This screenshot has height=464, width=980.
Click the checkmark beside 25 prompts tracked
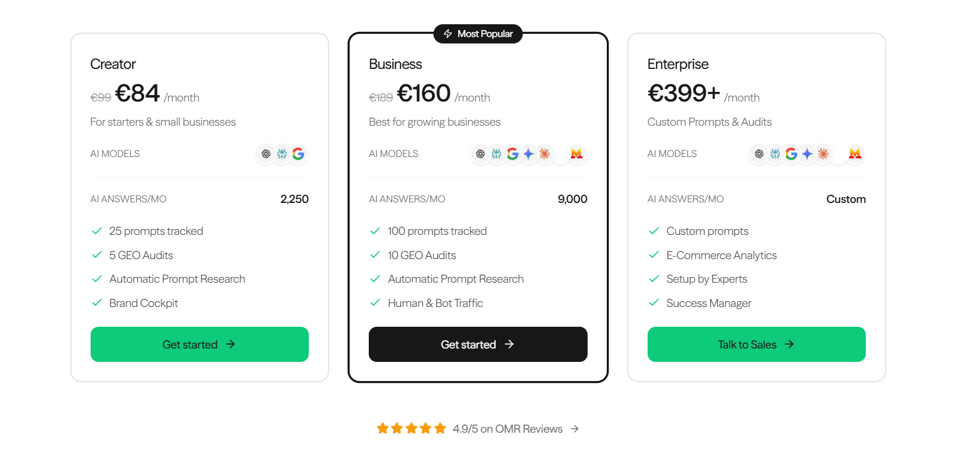point(97,231)
